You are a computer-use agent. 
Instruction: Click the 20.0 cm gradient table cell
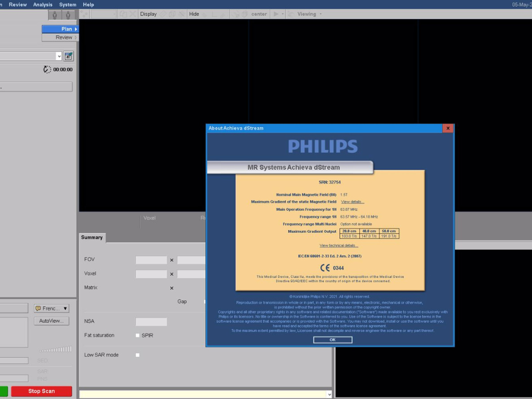[350, 231]
